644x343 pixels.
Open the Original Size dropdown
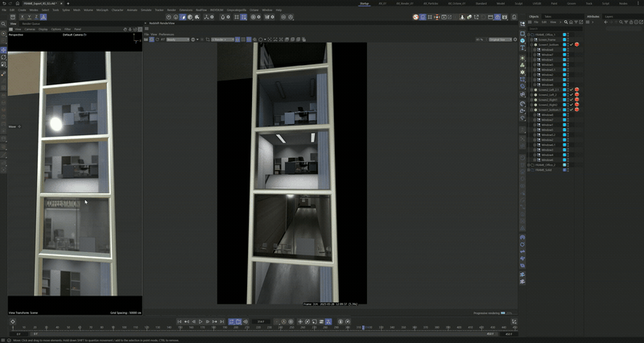click(x=500, y=39)
